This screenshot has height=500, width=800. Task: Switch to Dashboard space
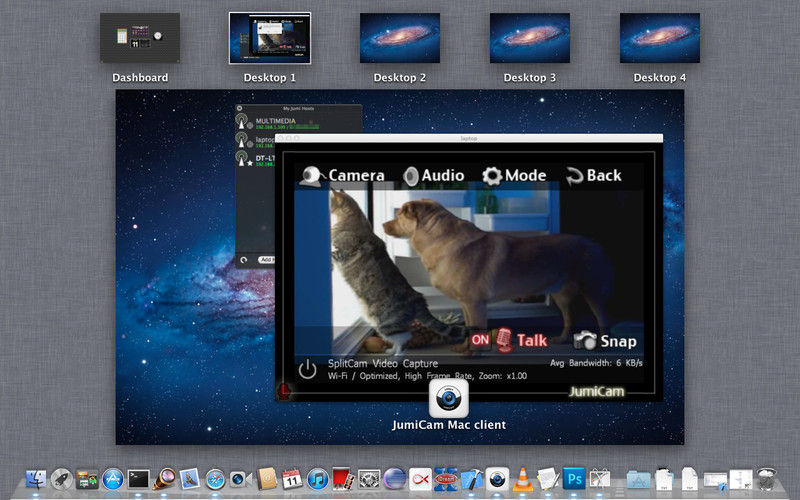click(x=140, y=38)
